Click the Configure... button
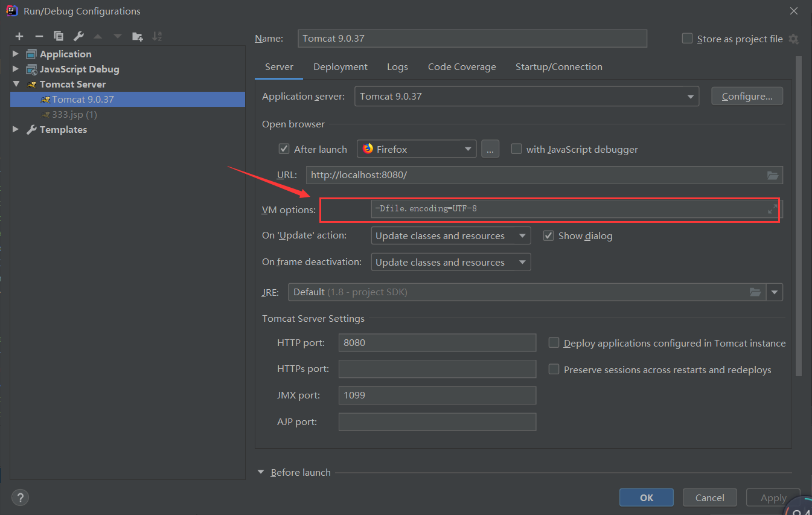The image size is (812, 515). [747, 96]
